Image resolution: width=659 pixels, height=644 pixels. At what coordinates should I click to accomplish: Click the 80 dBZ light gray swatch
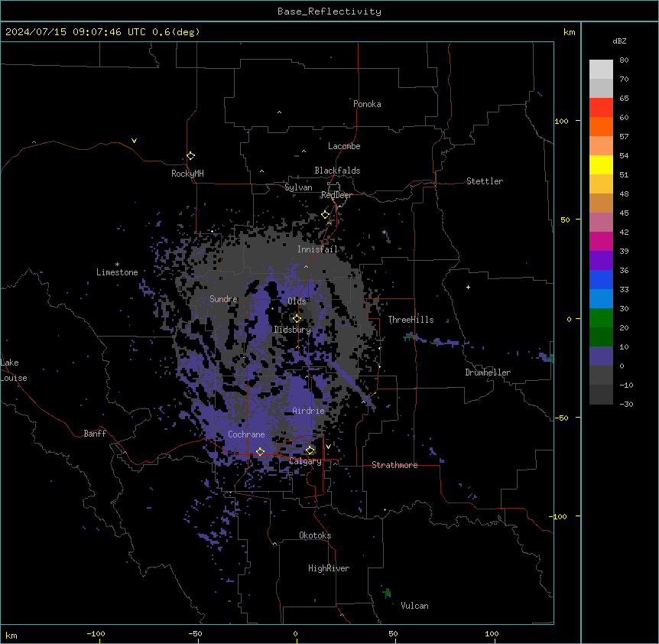coord(601,70)
